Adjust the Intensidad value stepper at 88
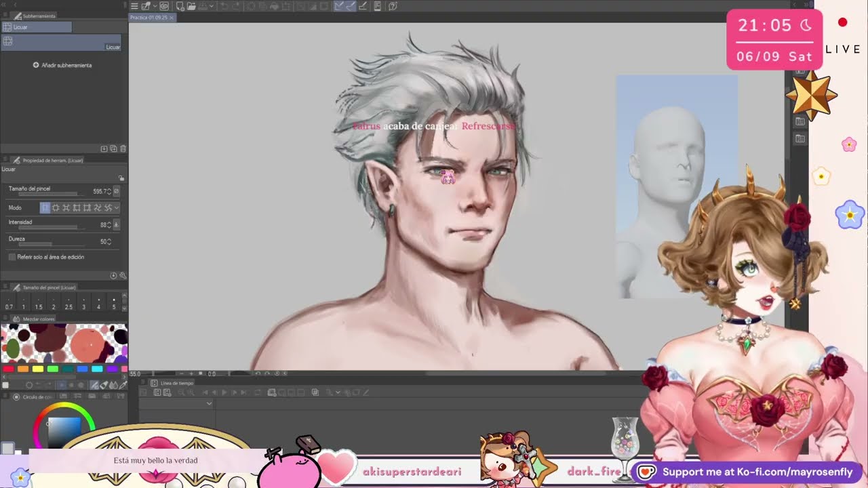Image resolution: width=868 pixels, height=488 pixels. (109, 225)
